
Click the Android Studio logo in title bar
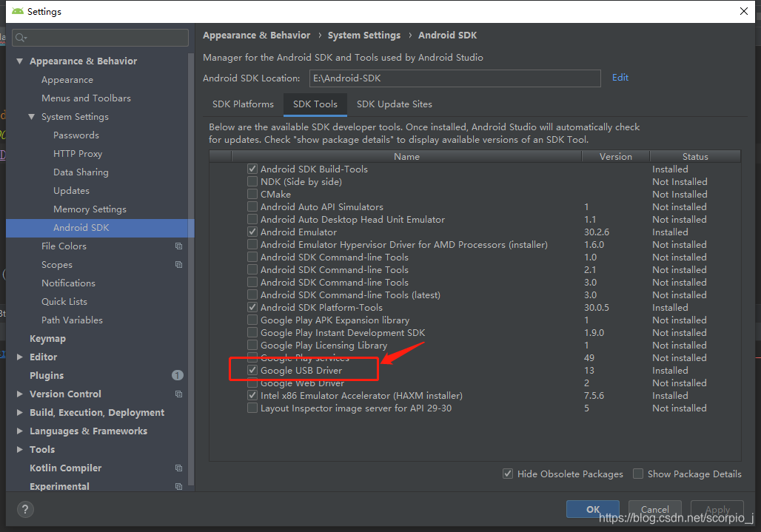[x=18, y=11]
